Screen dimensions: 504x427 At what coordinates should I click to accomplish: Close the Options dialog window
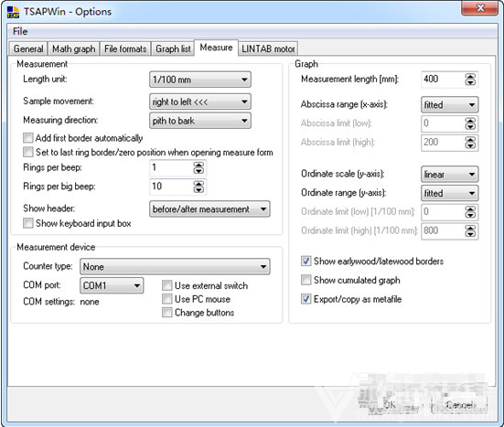[x=479, y=8]
